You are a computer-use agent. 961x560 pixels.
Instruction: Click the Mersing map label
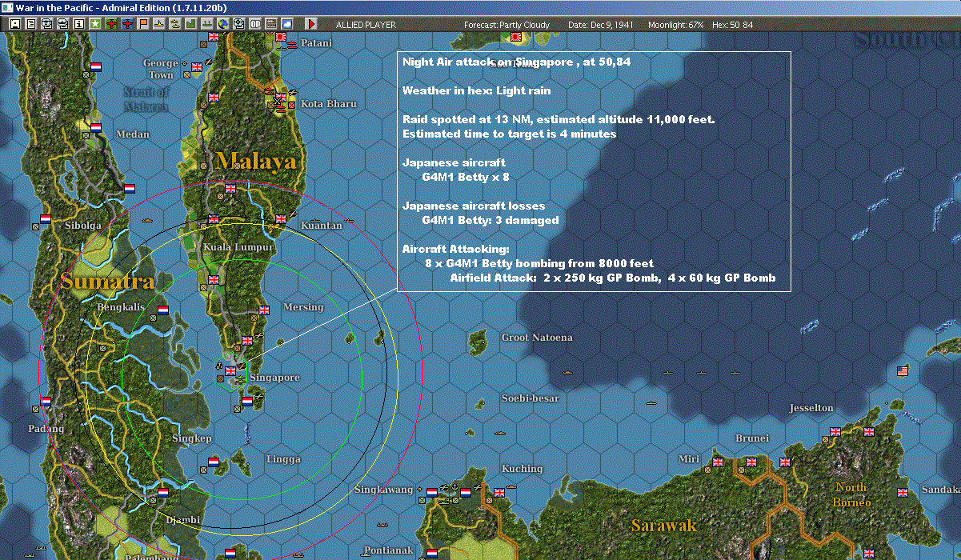point(303,307)
